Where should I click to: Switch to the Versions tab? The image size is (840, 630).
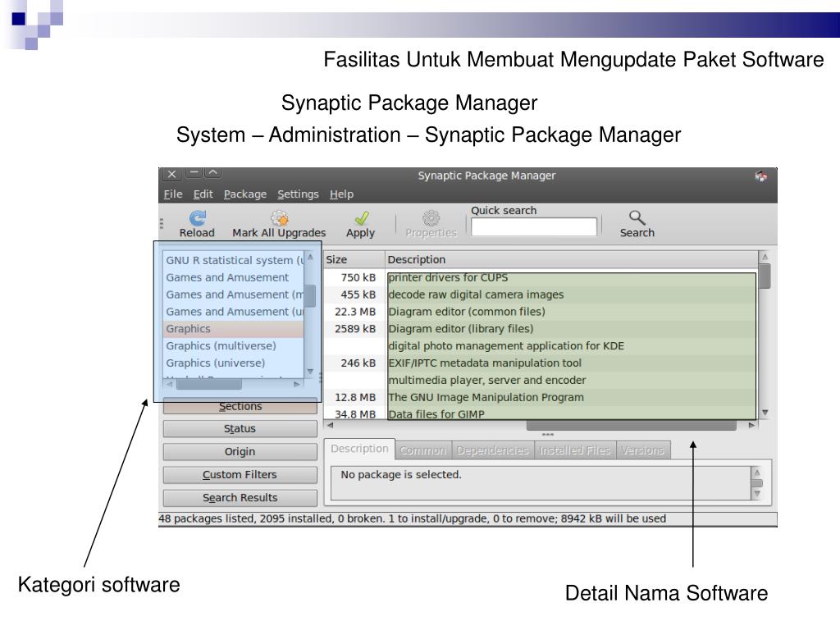tap(642, 450)
